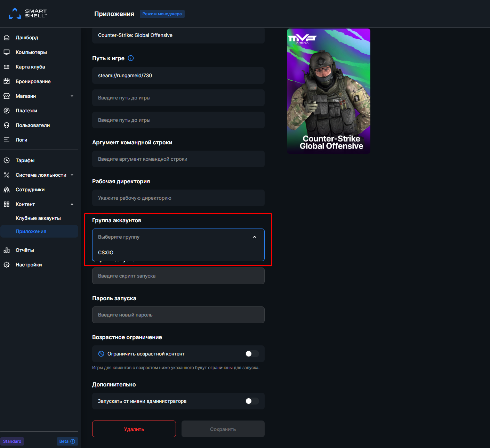Click the Приложения page heading
The height and width of the screenshot is (448, 490).
[114, 14]
